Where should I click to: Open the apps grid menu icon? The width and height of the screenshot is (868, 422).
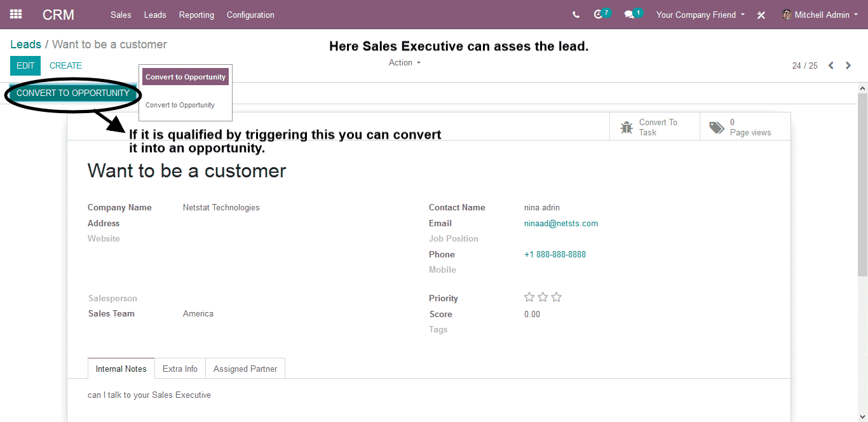pos(16,14)
